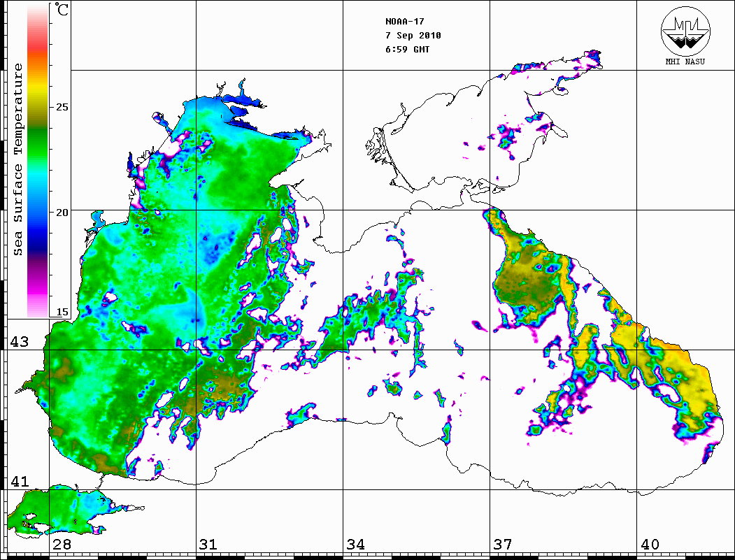Click the temperature color scale bar
735x560 pixels.
coord(38,161)
